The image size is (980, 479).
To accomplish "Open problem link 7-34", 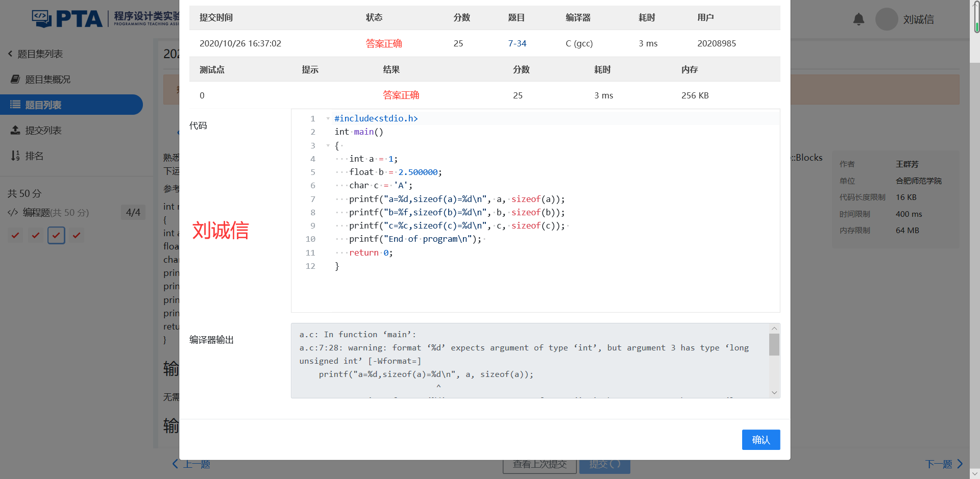I will [x=517, y=43].
